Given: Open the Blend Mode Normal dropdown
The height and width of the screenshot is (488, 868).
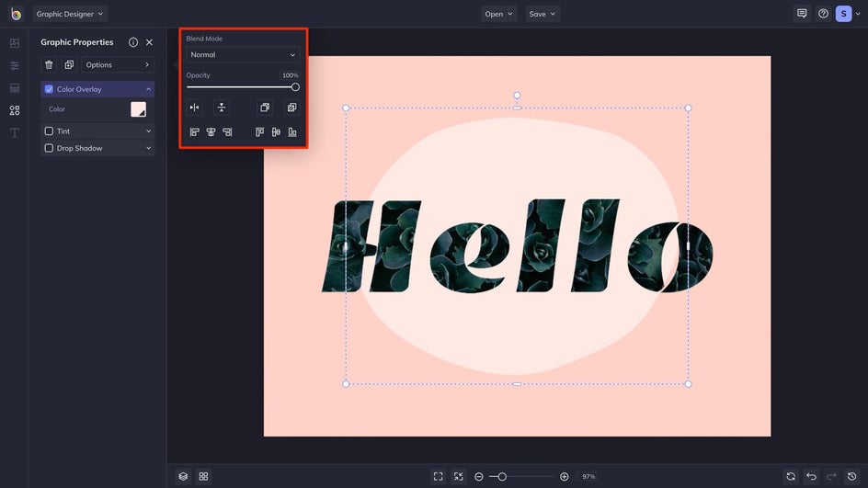Looking at the screenshot, I should coord(243,55).
